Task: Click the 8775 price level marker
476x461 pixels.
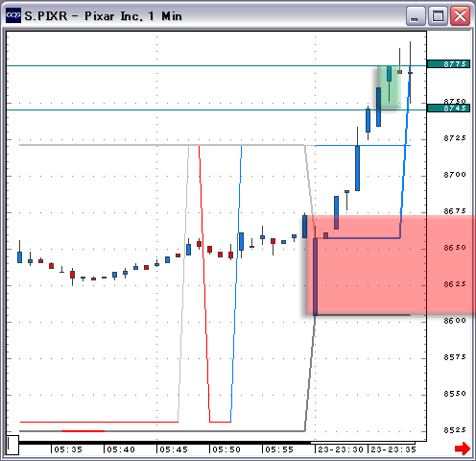Action: pos(448,64)
